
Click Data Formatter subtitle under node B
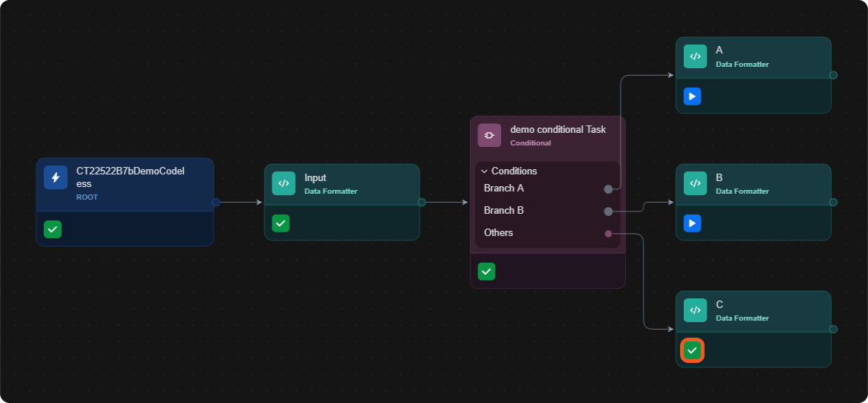(x=743, y=191)
